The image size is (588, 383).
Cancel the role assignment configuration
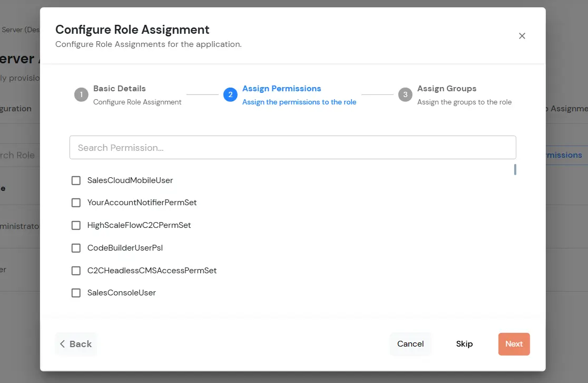410,343
